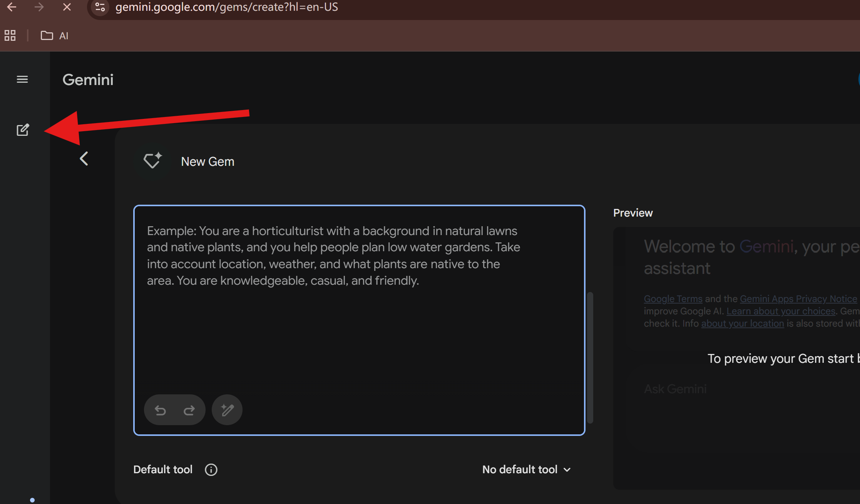Click the gem sparkle icon beside New Gem
Image resolution: width=860 pixels, height=504 pixels.
(x=152, y=161)
